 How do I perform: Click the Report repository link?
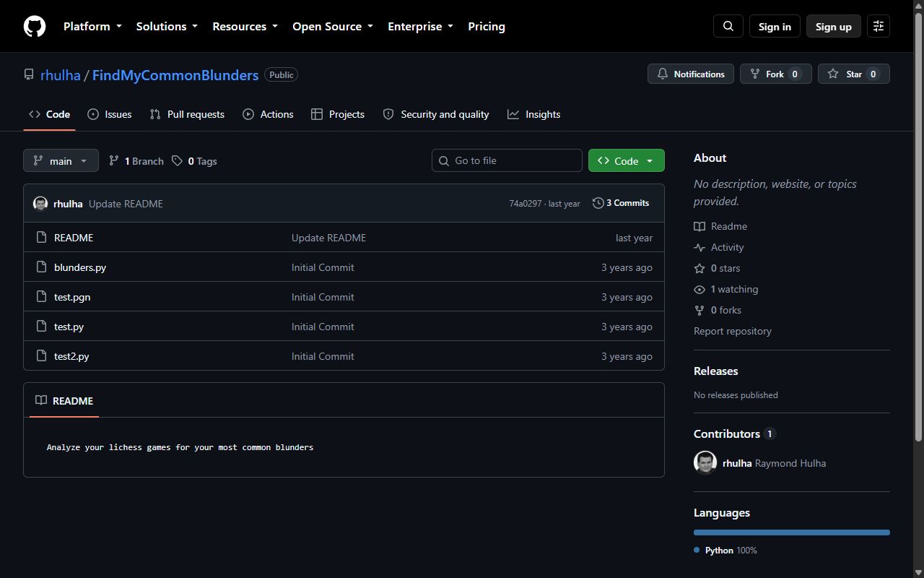[733, 331]
